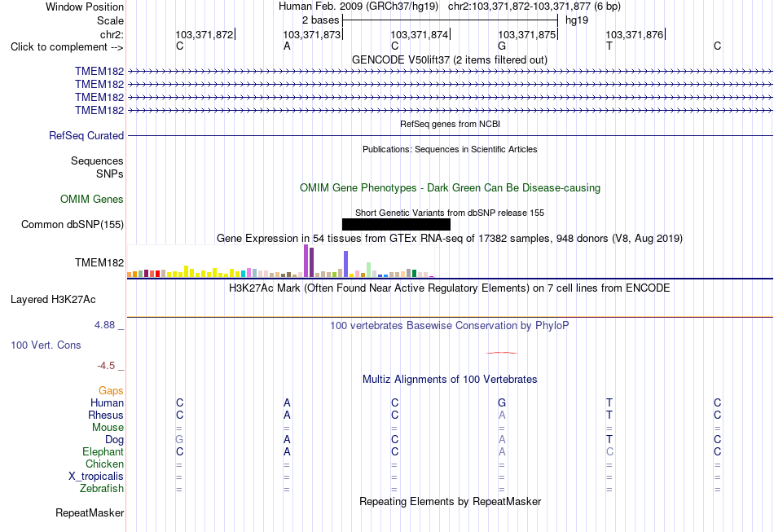This screenshot has width=774, height=532.
Task: Click the SNPs track label
Action: [110, 174]
